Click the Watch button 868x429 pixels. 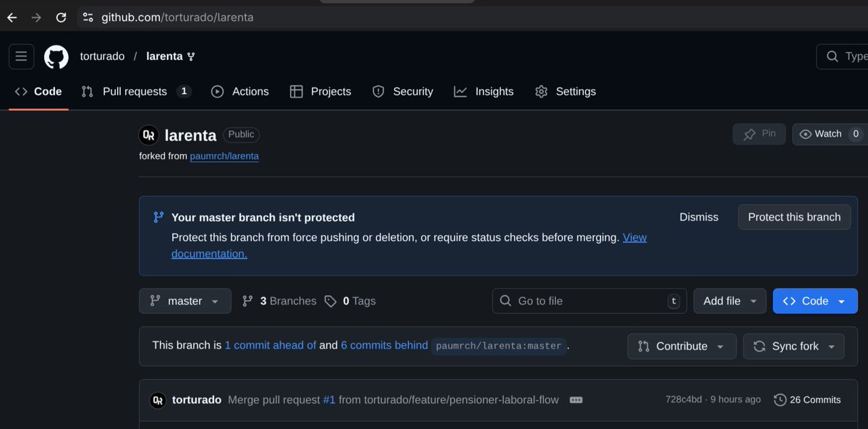(x=830, y=134)
